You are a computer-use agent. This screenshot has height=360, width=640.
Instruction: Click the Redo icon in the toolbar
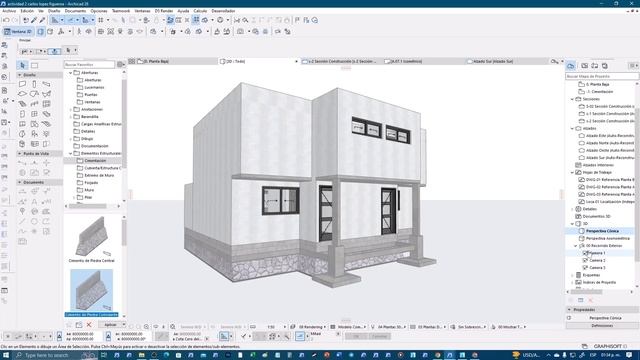pos(15,20)
